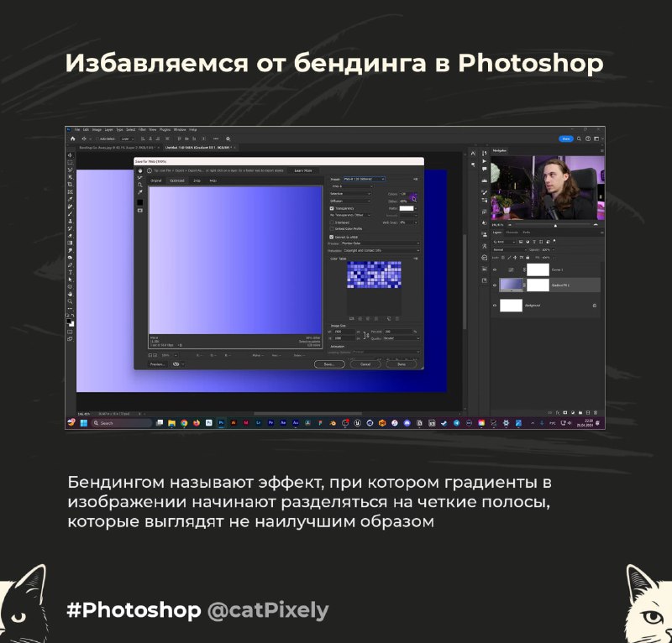672x643 pixels.
Task: Select the Brush tool in the tools panel
Action: point(70,213)
